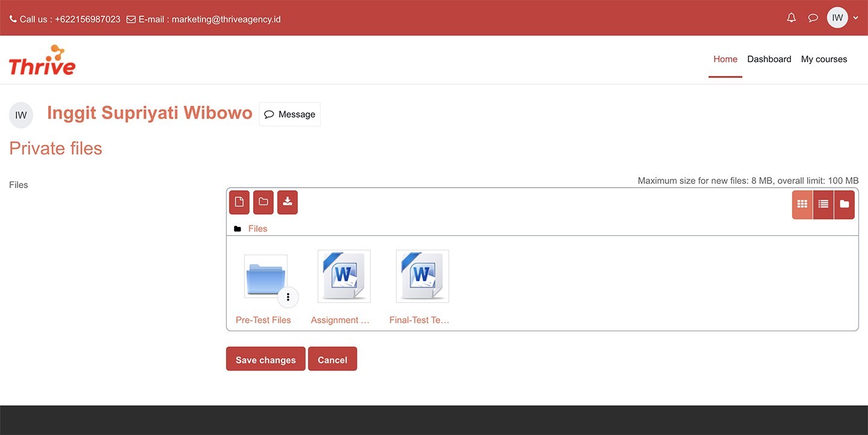Open the Dashboard tab
Viewport: 868px width, 435px height.
(x=769, y=59)
